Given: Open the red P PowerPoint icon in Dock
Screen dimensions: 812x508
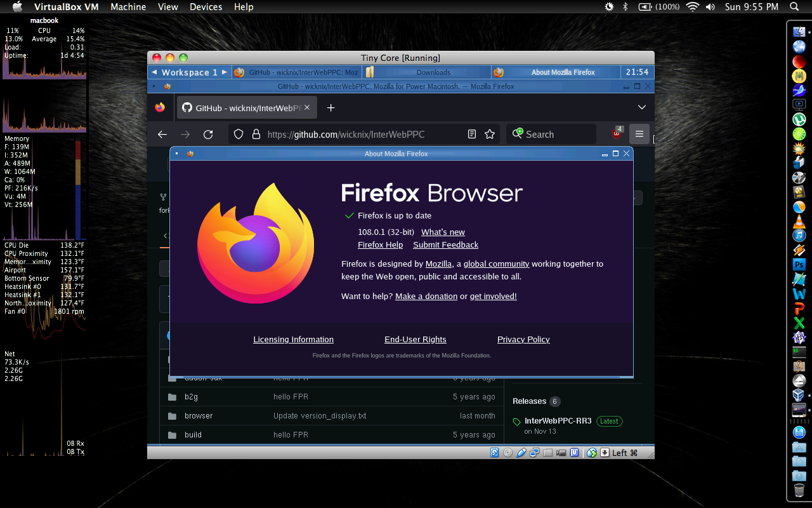Looking at the screenshot, I should 799,309.
